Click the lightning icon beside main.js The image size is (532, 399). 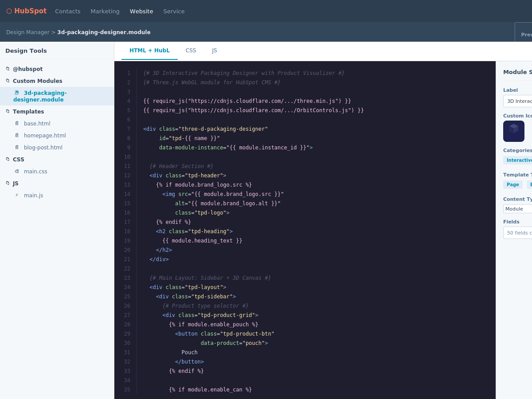[17, 195]
